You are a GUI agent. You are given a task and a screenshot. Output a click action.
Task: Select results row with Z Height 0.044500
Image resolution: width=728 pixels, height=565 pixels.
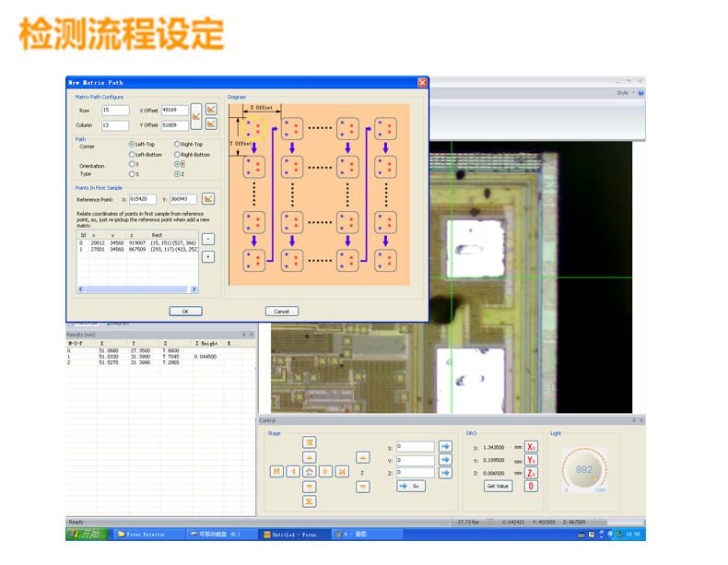[x=160, y=357]
